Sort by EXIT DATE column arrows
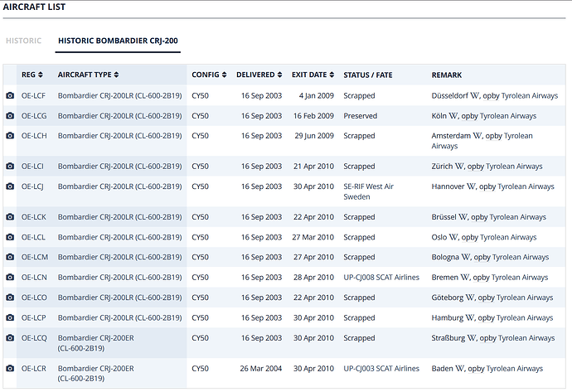572x392 pixels. 332,75
